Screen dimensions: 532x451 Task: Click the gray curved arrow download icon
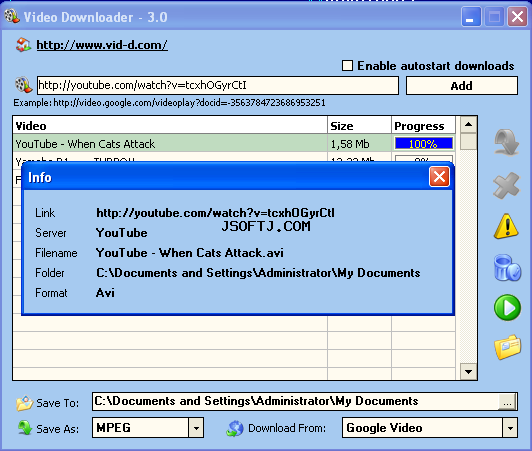point(506,143)
